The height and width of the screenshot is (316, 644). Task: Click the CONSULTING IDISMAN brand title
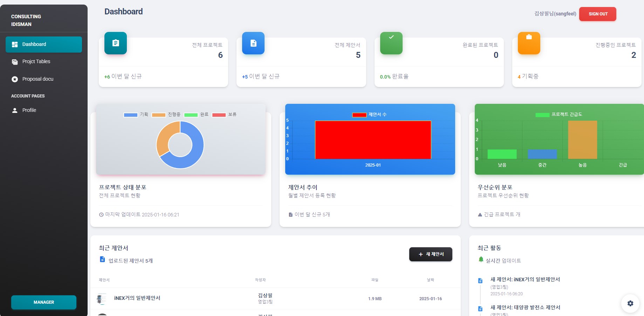click(x=26, y=20)
